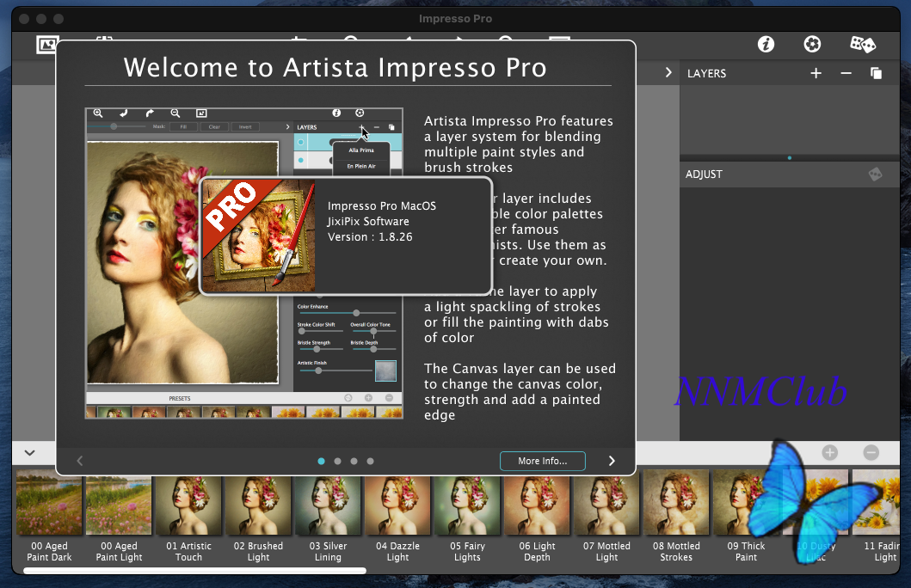The height and width of the screenshot is (588, 911).
Task: Open the info icon in the top toolbar
Action: coord(766,44)
